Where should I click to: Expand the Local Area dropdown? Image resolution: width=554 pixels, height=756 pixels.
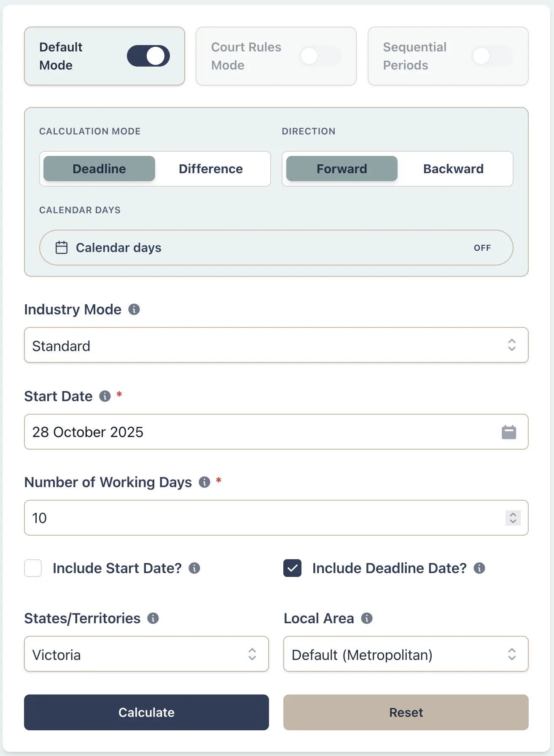click(406, 654)
